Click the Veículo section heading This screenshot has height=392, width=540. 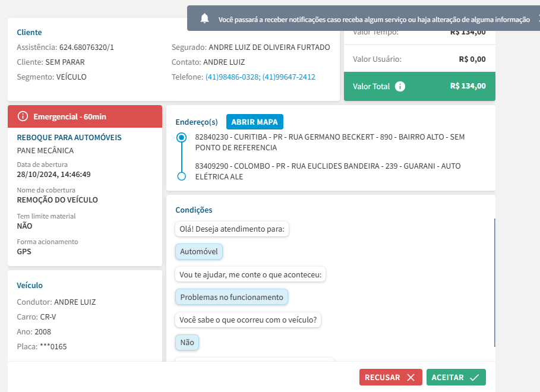[x=30, y=285]
